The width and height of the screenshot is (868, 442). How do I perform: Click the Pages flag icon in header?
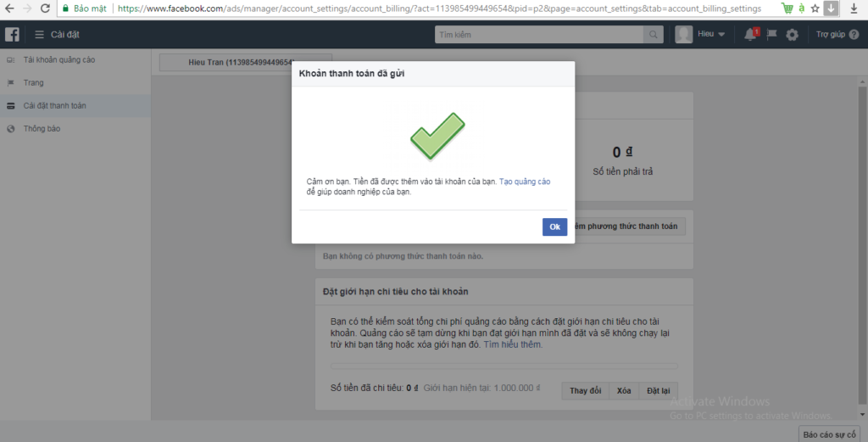(771, 34)
